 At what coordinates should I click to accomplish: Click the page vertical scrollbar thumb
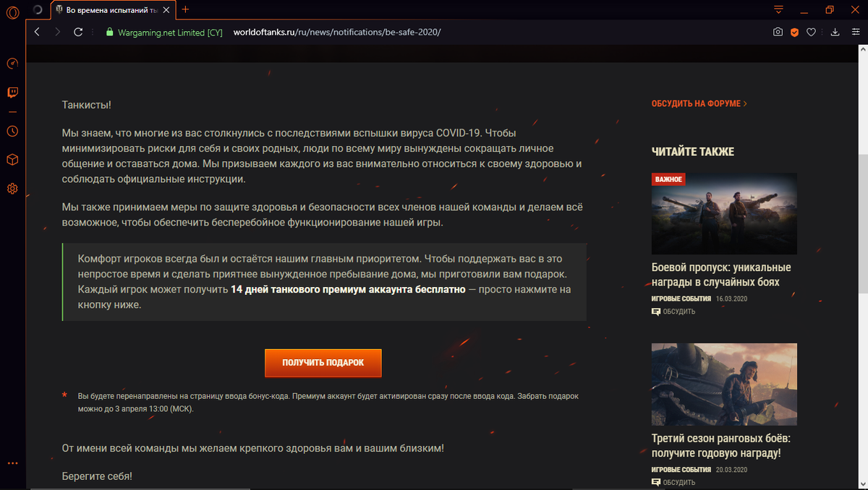click(863, 224)
